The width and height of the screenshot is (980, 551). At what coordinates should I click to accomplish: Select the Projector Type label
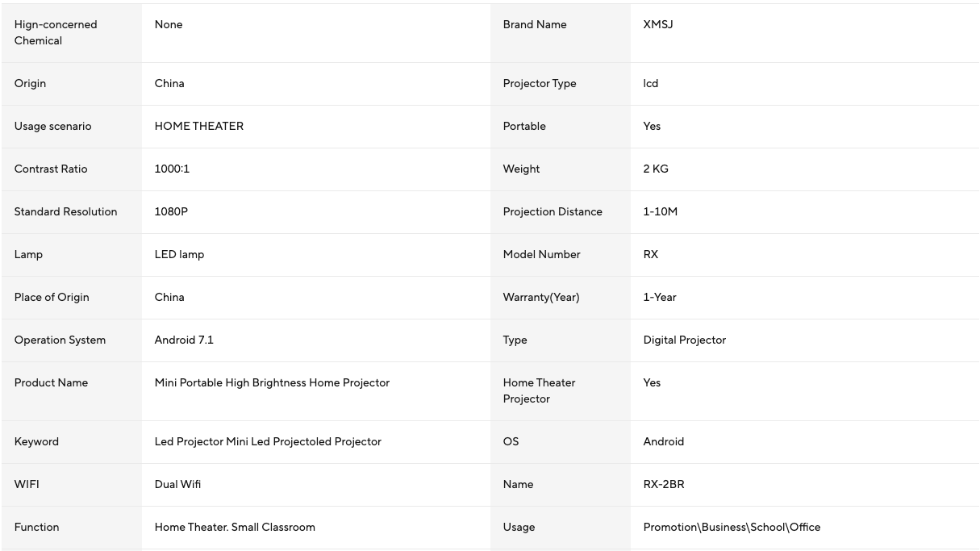(x=540, y=83)
